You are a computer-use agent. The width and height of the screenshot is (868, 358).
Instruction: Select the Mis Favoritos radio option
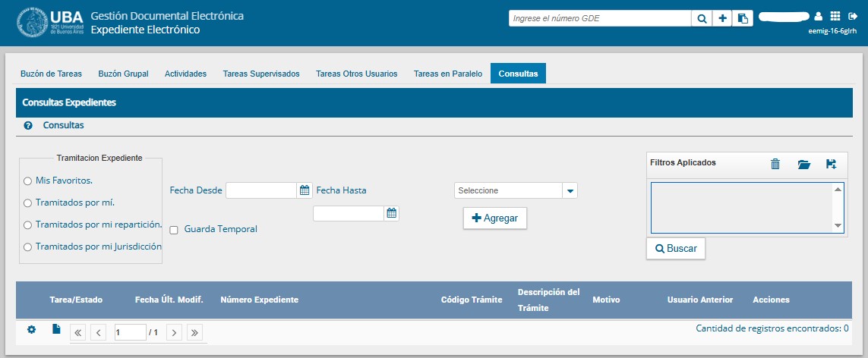pyautogui.click(x=28, y=181)
